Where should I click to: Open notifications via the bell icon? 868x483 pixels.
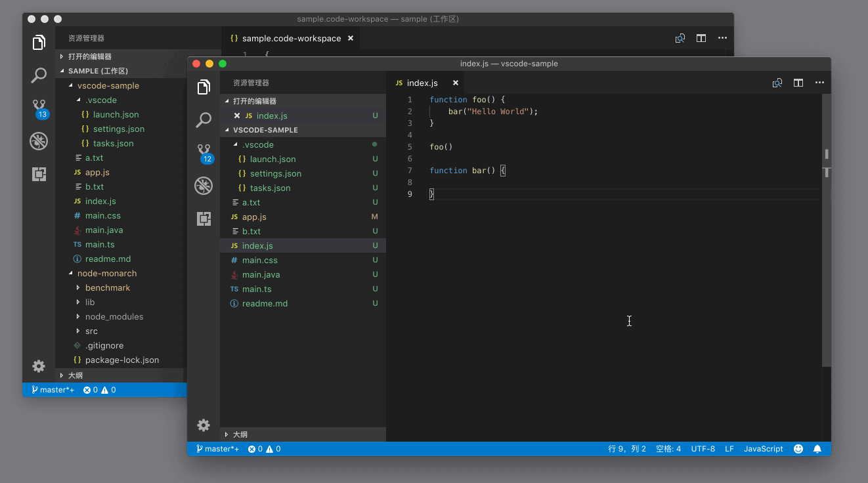[817, 449]
